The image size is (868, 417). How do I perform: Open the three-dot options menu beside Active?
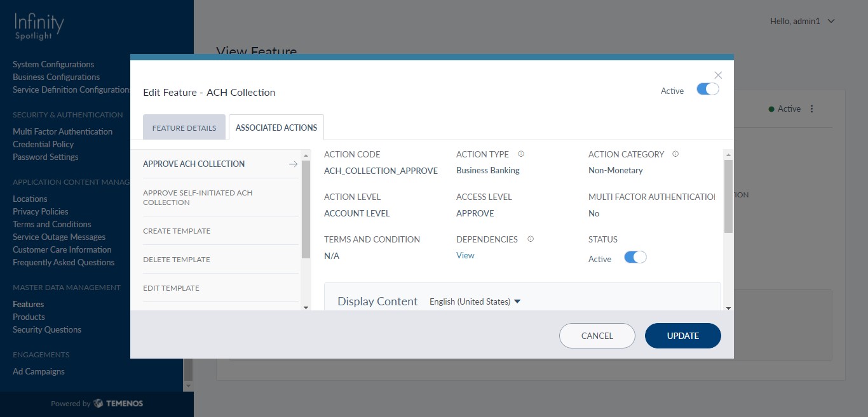(811, 109)
